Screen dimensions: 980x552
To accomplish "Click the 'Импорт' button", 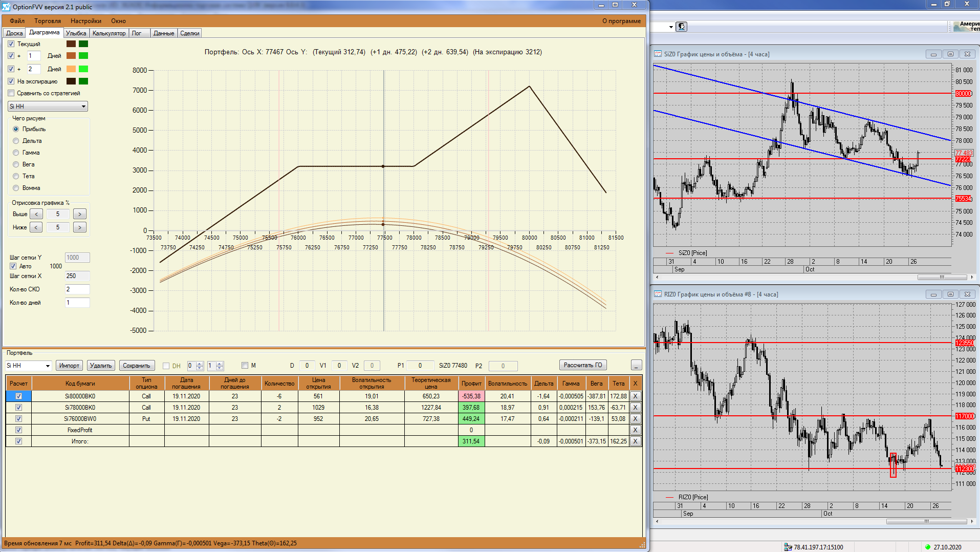I will click(69, 366).
